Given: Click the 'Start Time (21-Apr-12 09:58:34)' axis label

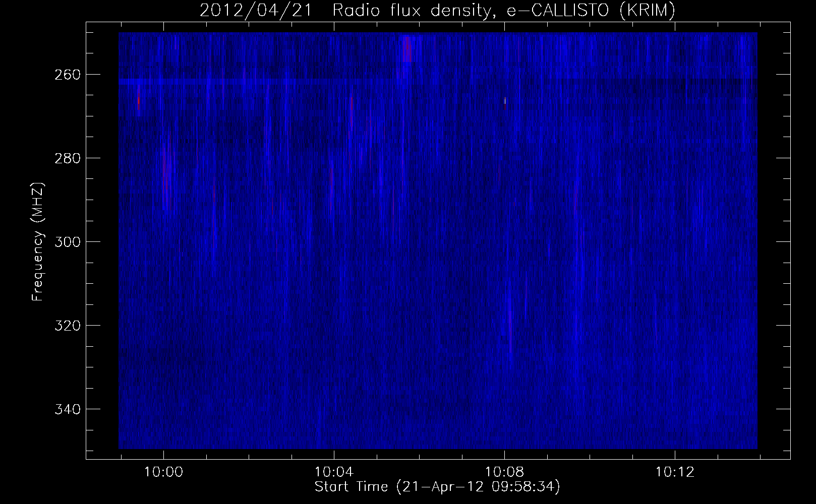Looking at the screenshot, I should (x=437, y=487).
